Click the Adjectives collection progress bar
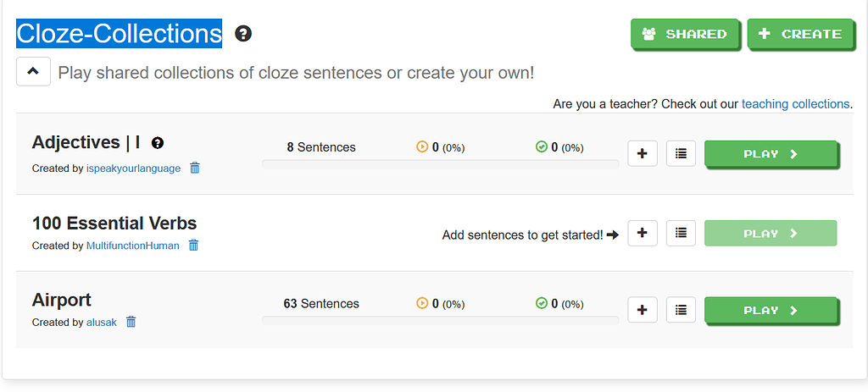The width and height of the screenshot is (868, 392). pos(440,164)
